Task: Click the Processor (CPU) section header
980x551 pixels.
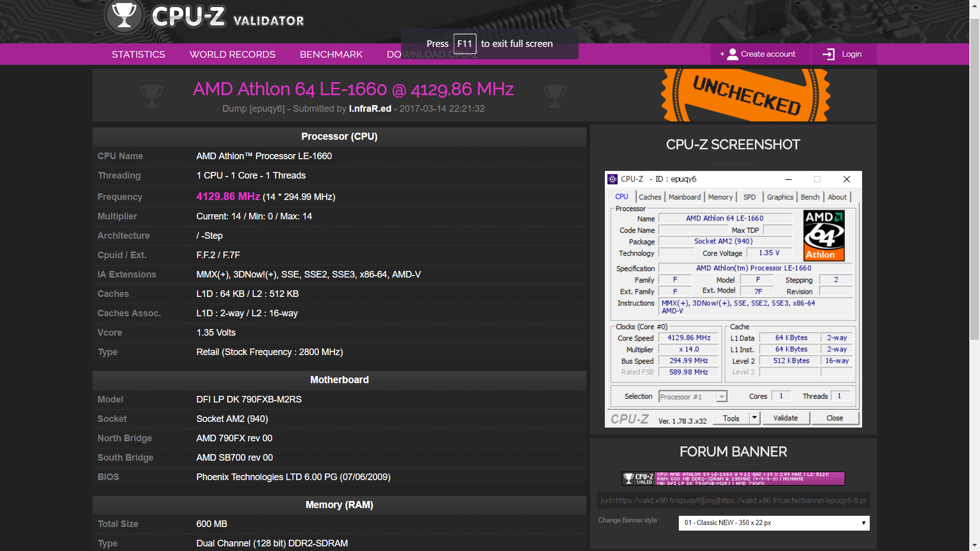Action: 339,137
